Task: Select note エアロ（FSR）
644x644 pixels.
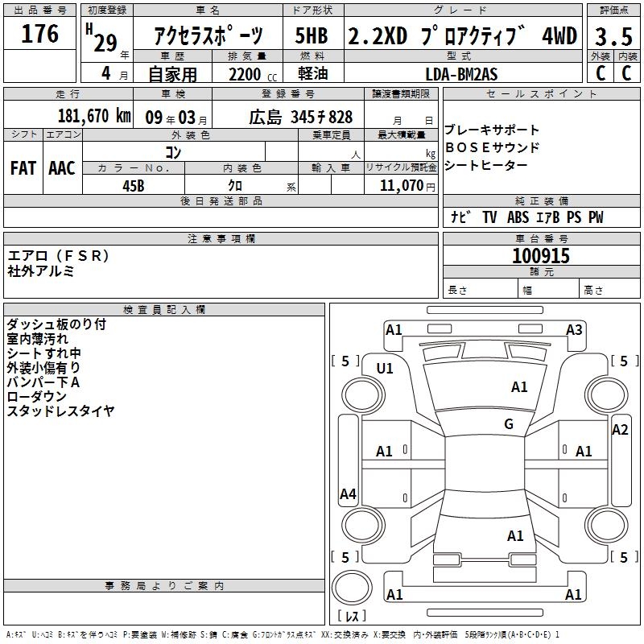Action: pyautogui.click(x=58, y=256)
